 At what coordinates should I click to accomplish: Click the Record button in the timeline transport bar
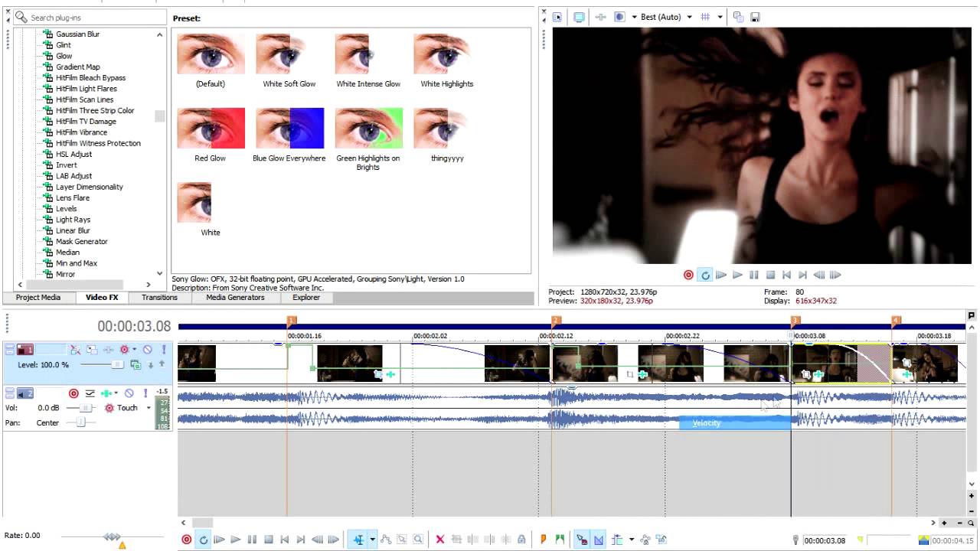(x=187, y=540)
